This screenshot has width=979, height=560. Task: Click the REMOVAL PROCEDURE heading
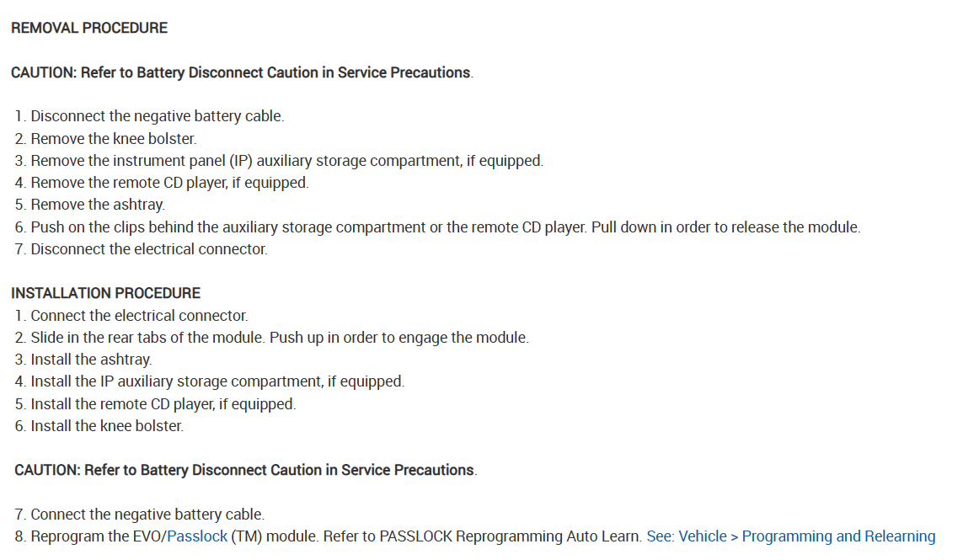coord(89,28)
